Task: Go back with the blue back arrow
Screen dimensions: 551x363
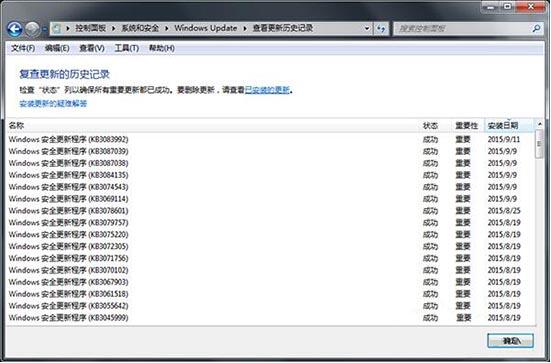Action: point(15,29)
